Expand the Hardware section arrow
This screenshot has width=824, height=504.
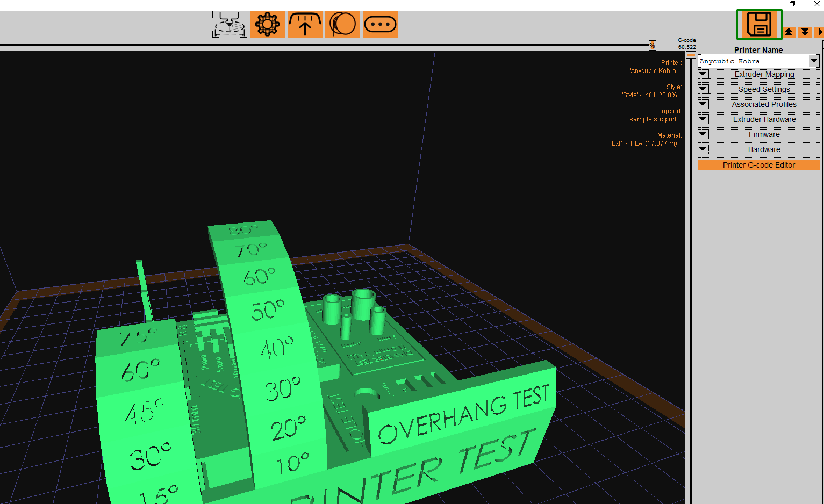point(703,149)
